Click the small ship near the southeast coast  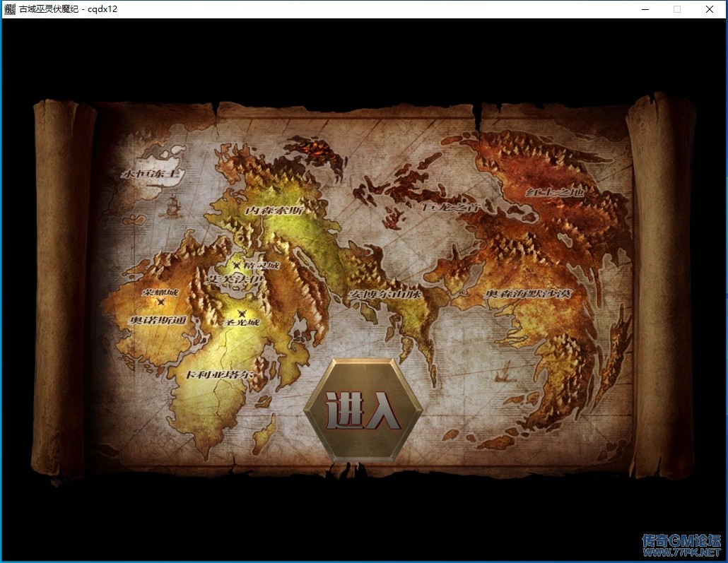pyautogui.click(x=505, y=372)
